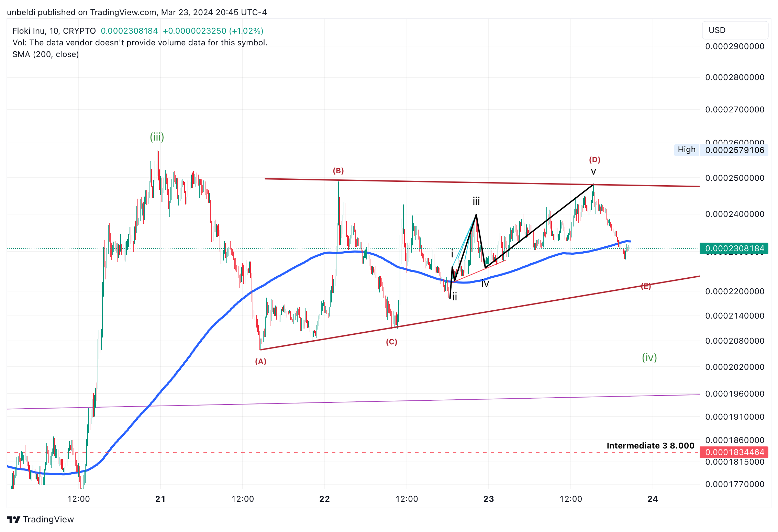This screenshot has width=778, height=532.
Task: Click the 0.0002579106 high price value
Action: (x=734, y=150)
